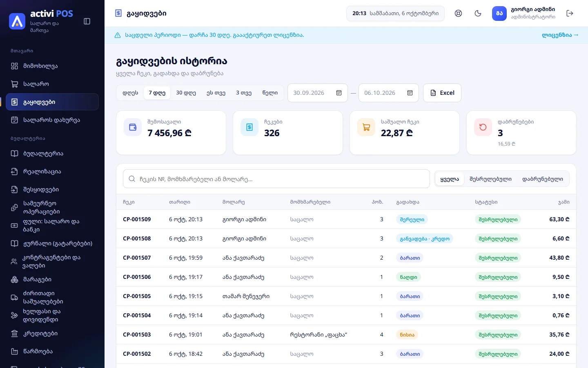Export sales with the Excel button

coord(442,93)
